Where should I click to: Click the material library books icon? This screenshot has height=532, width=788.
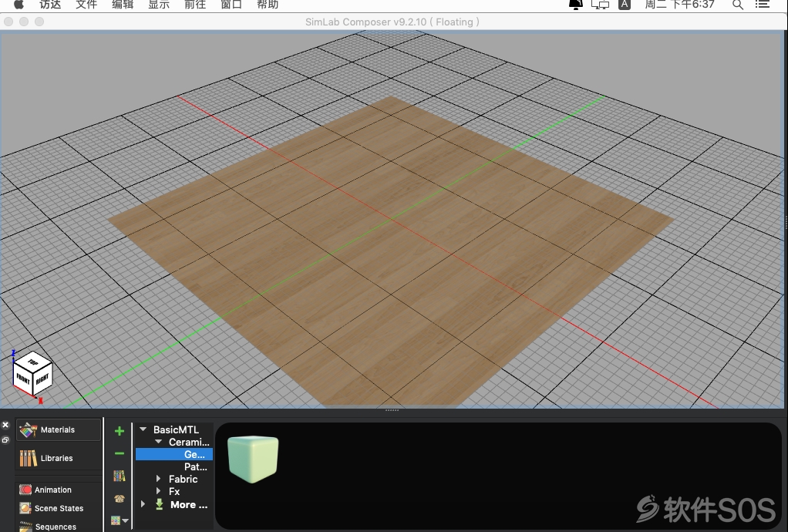119,476
